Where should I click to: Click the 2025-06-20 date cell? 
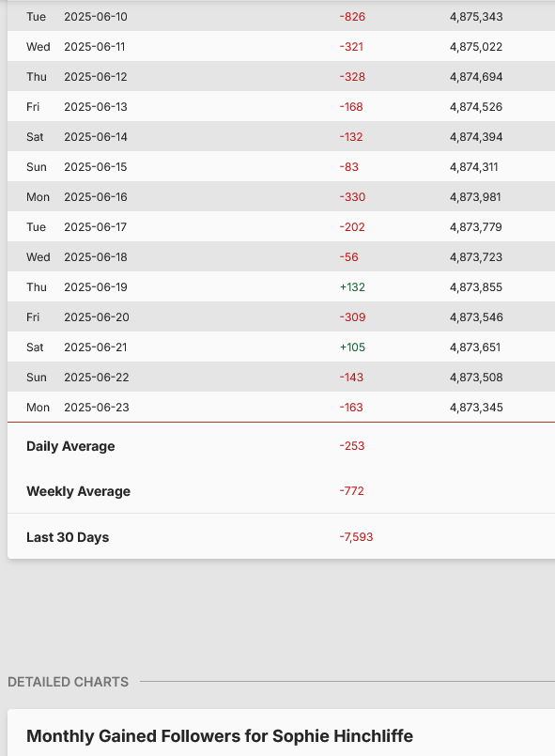97,317
